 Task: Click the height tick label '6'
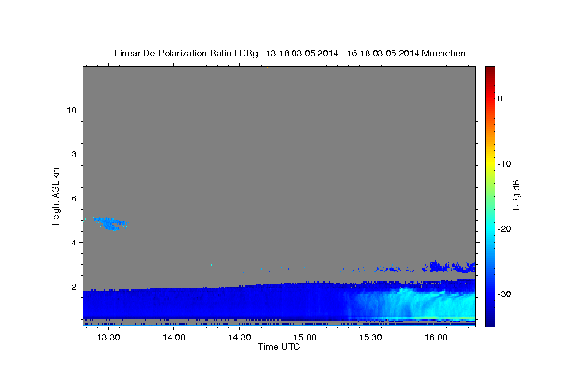74,198
